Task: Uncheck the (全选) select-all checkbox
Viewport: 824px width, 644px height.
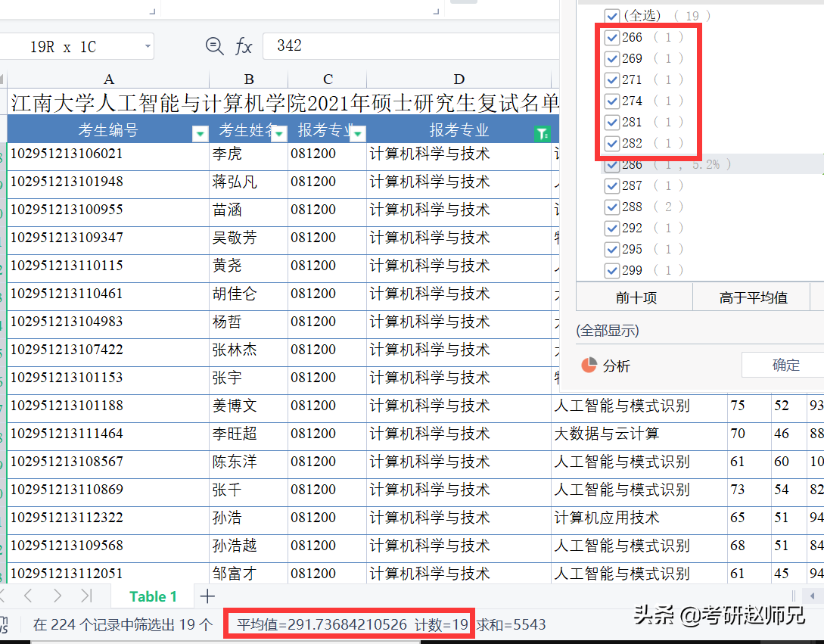Action: click(x=611, y=15)
